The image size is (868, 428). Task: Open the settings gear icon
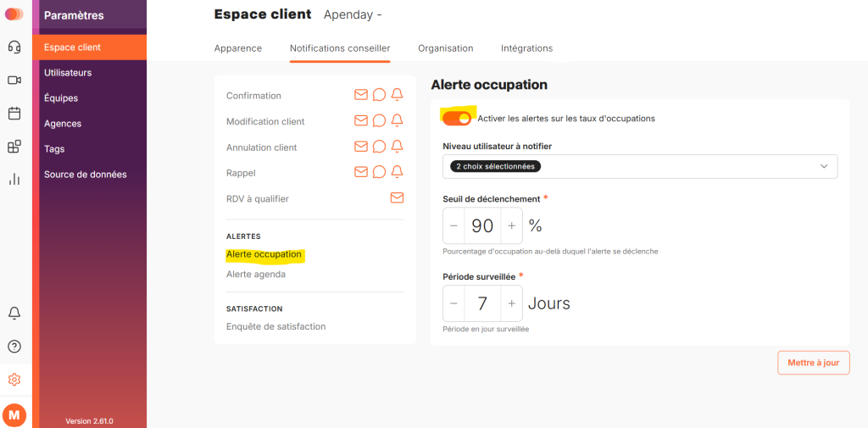point(14,380)
